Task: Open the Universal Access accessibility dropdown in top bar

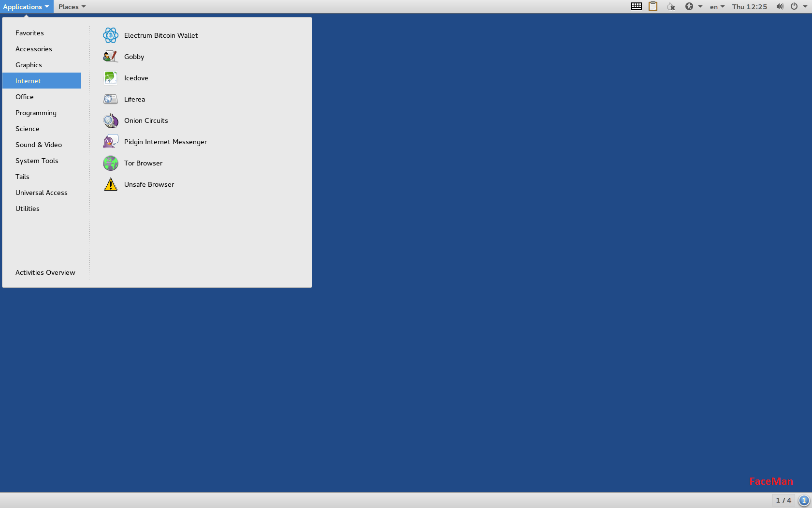Action: pos(694,6)
